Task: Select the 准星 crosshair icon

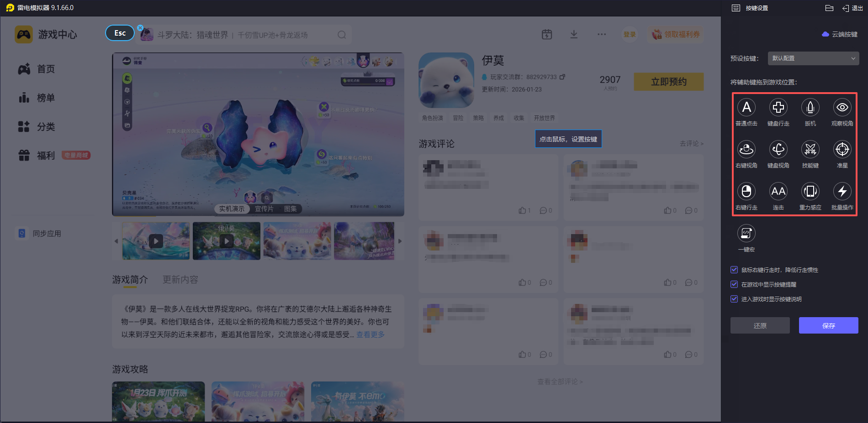Action: click(842, 150)
